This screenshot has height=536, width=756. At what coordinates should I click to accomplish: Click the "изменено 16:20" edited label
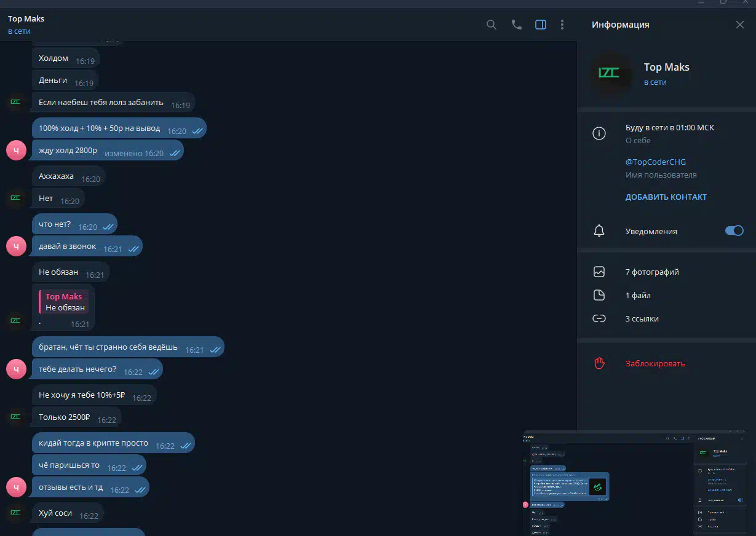134,153
